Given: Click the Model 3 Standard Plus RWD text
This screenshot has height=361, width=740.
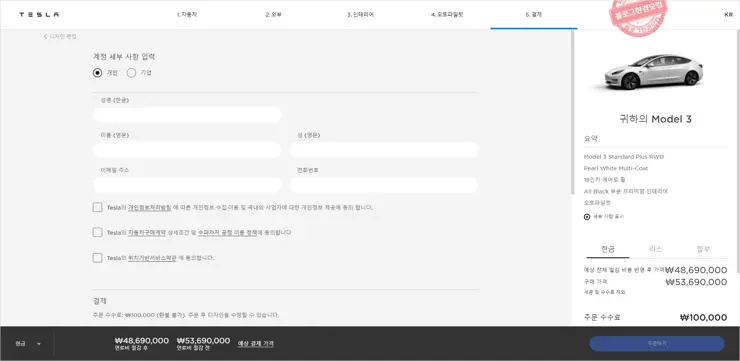Looking at the screenshot, I should point(623,157).
